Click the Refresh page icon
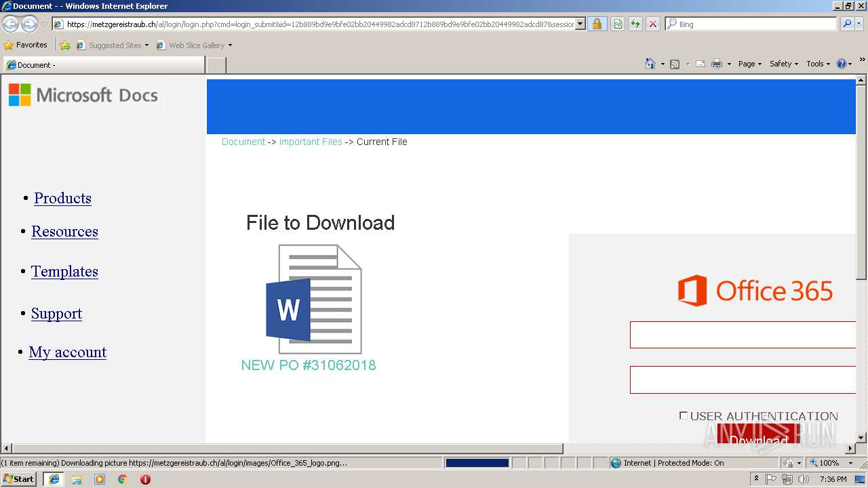 point(635,24)
